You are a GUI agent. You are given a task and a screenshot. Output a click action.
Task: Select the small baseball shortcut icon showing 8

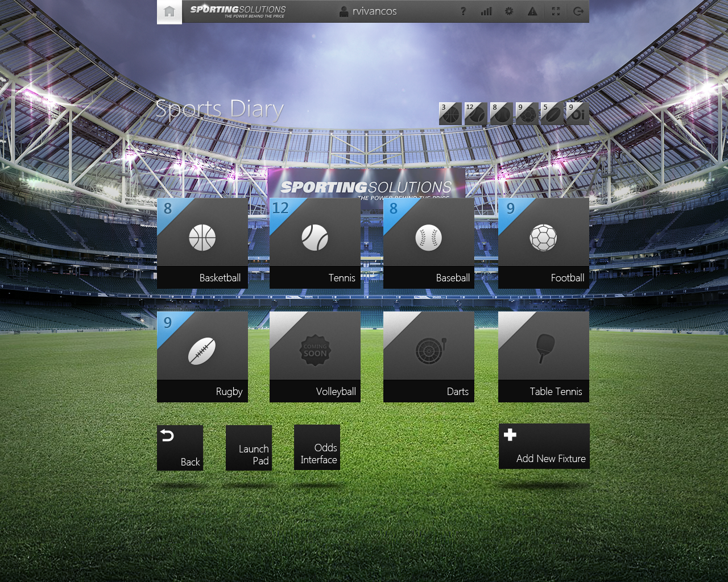(x=502, y=114)
